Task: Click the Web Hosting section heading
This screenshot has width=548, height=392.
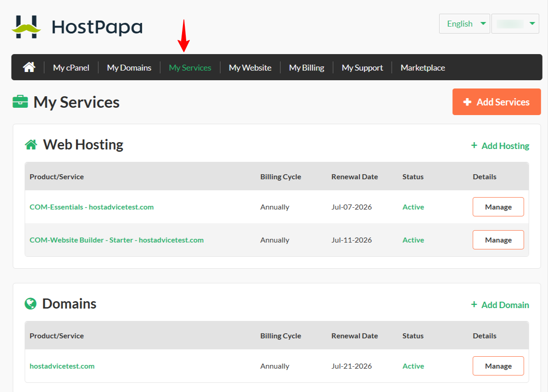Action: click(83, 144)
